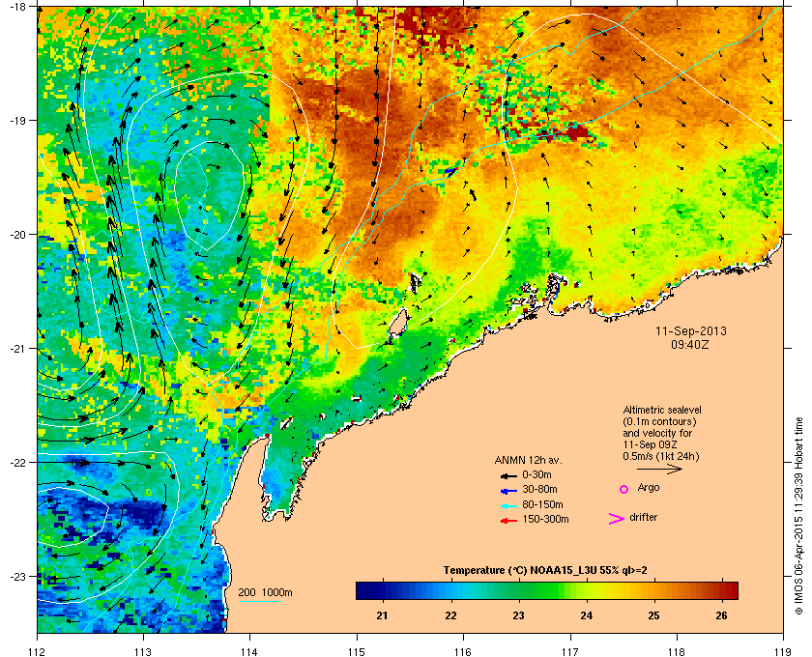Click the red 150-300m legend arrow
The height and width of the screenshot is (657, 812).
coord(509,520)
